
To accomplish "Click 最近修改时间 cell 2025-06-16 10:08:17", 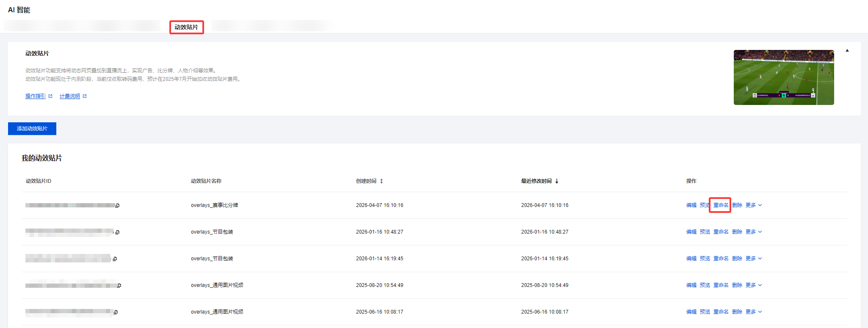I will [545, 312].
